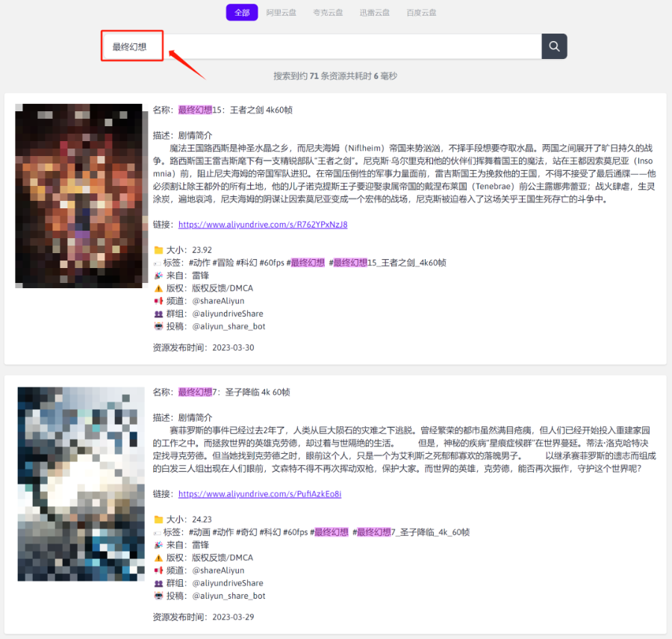The height and width of the screenshot is (639, 672).
Task: Click 来自 value 雷锋 in 王者之剑 card
Action: 200,275
